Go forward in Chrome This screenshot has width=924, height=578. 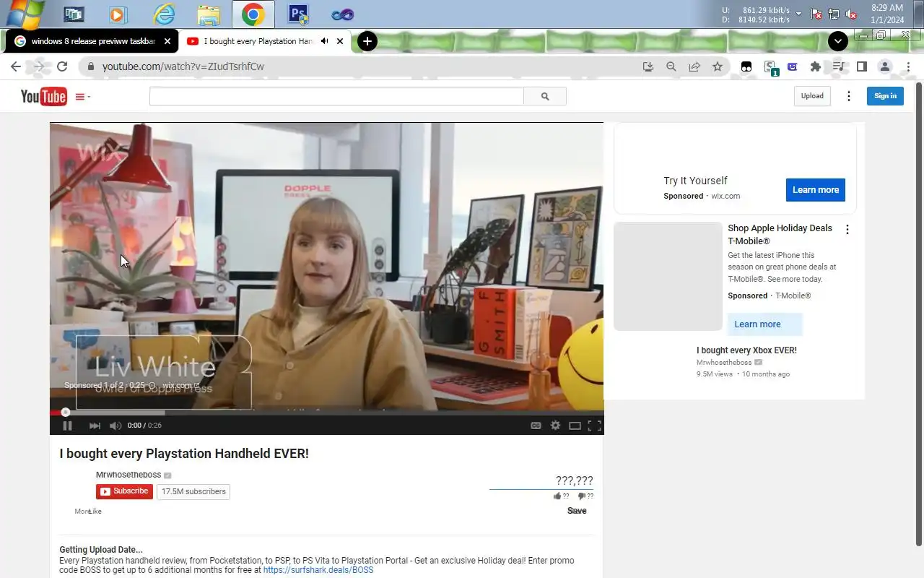pos(39,66)
